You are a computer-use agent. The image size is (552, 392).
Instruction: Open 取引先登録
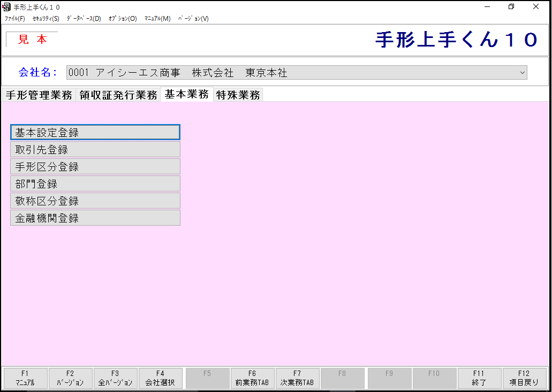tap(95, 149)
